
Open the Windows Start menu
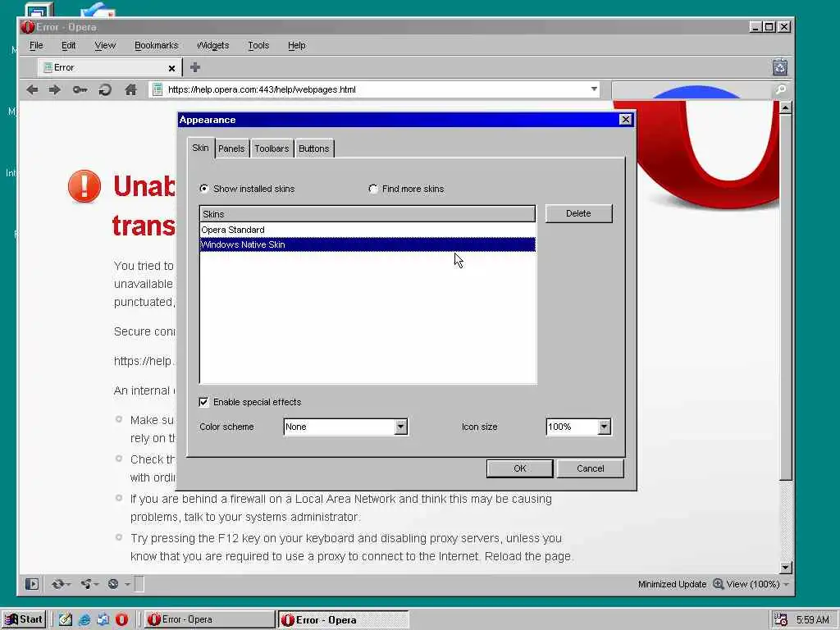click(x=24, y=619)
